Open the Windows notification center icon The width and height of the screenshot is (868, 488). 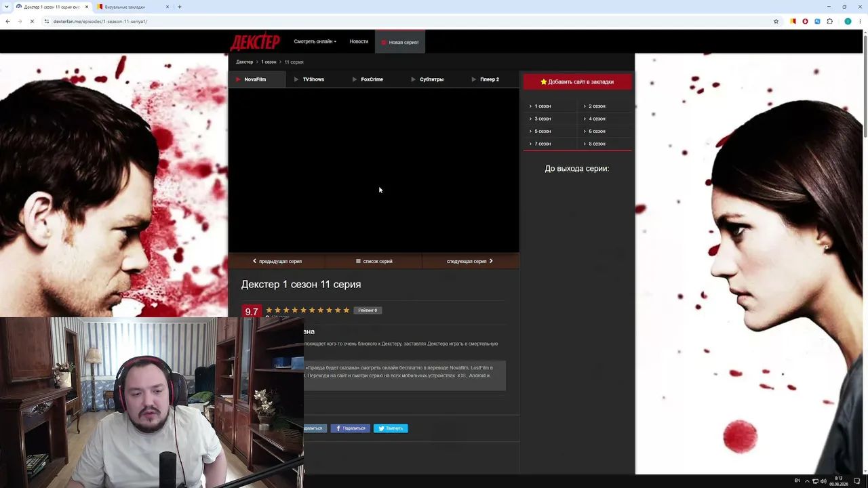pyautogui.click(x=856, y=481)
